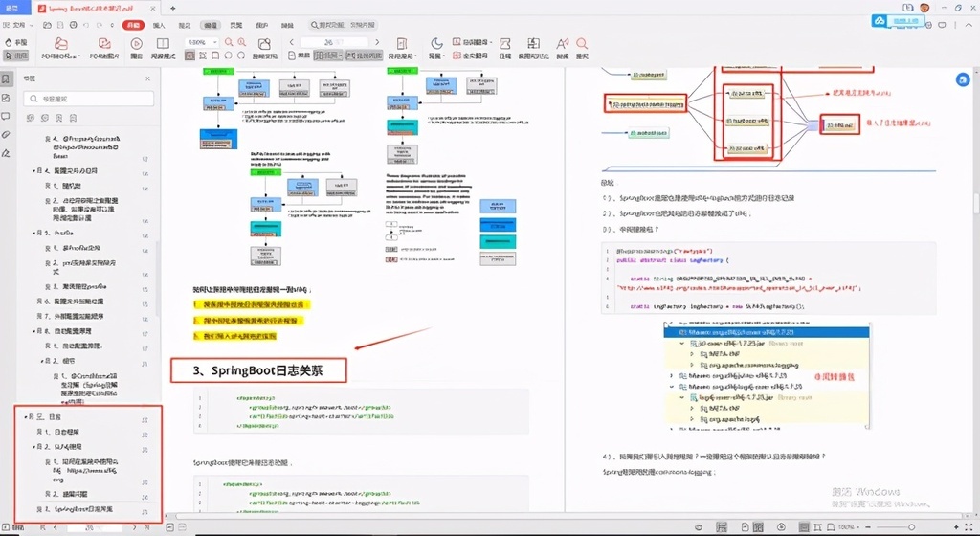980x536 pixels.
Task: Click the zoom in magnifier icon
Action: click(241, 42)
